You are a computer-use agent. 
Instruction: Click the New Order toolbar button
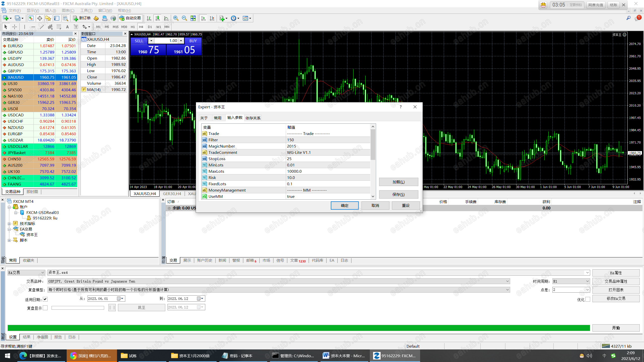[x=82, y=18]
